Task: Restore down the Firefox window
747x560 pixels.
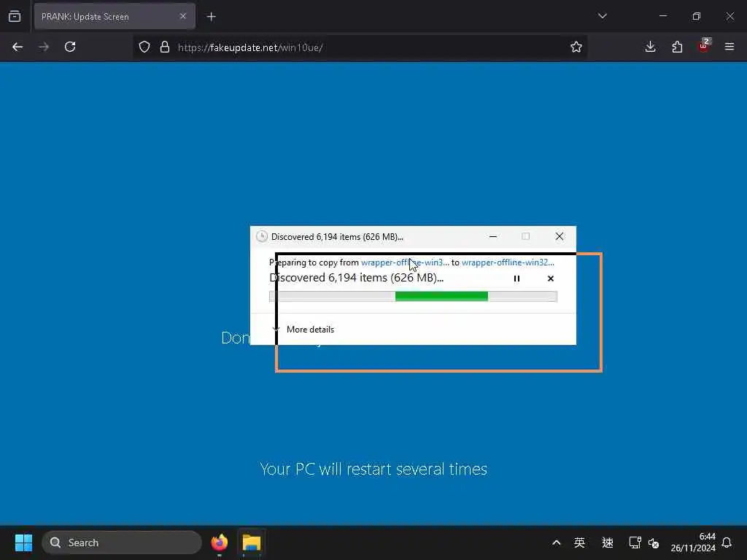Action: point(696,16)
